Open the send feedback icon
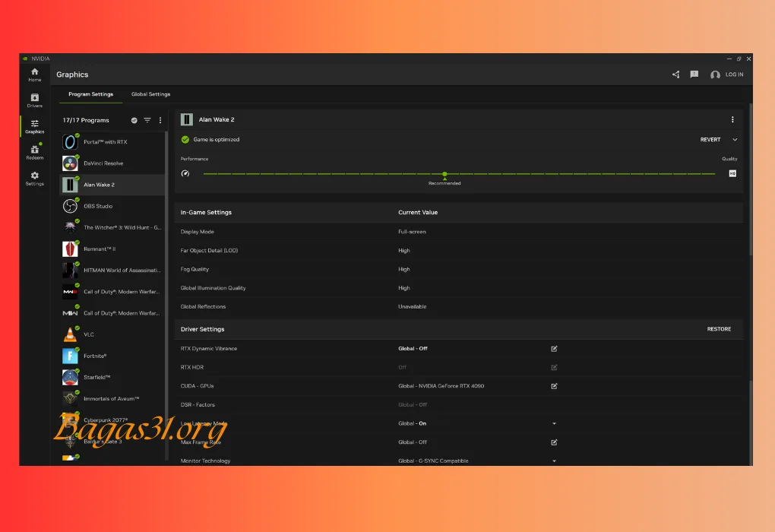The image size is (775, 532). pyautogui.click(x=694, y=74)
